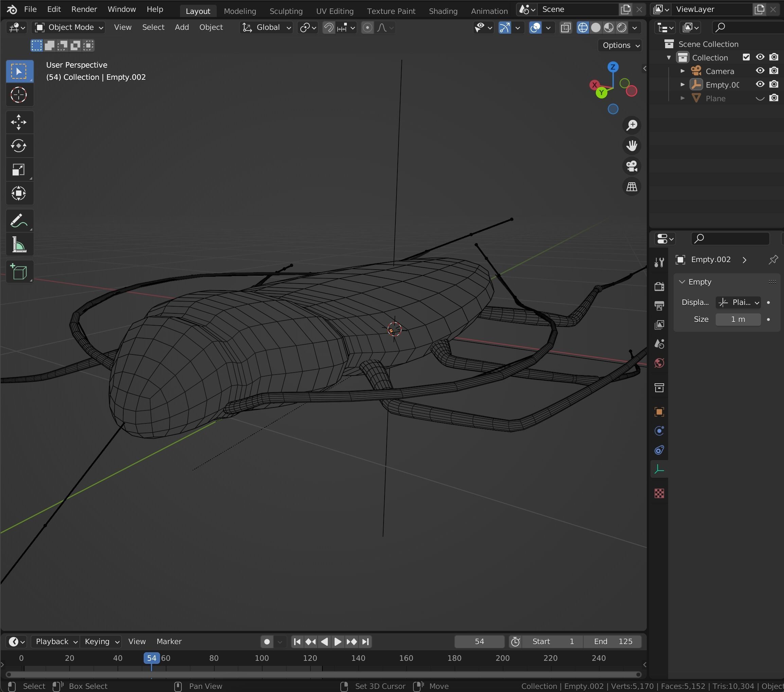Select the Move tool in toolbar
The height and width of the screenshot is (692, 784).
tap(18, 122)
